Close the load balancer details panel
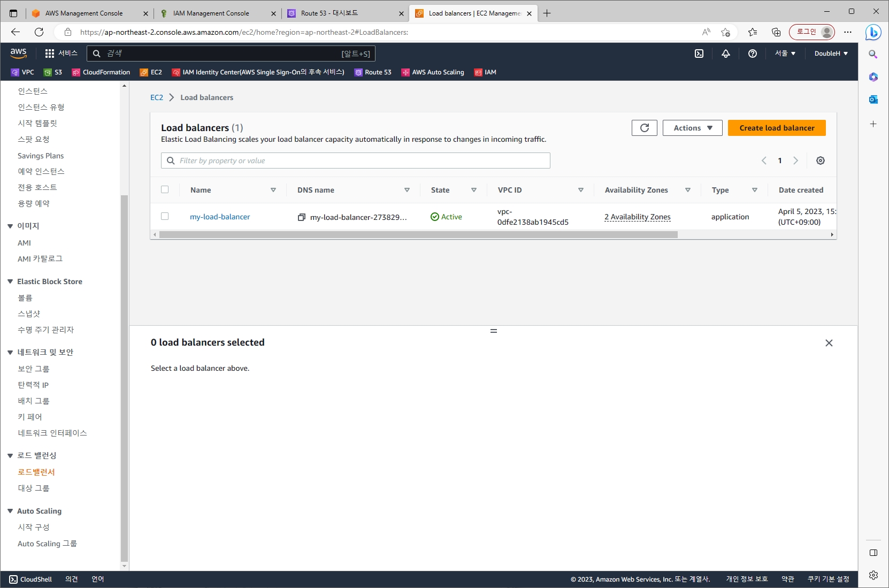This screenshot has height=588, width=889. 829,343
